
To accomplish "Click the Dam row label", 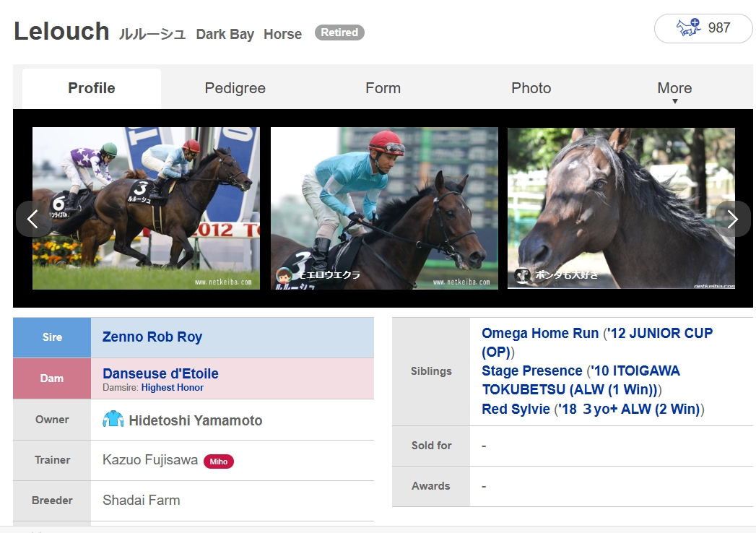I will 51,378.
